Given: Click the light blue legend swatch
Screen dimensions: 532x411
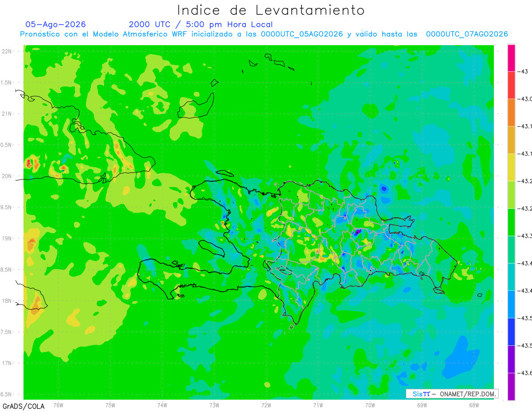Looking at the screenshot, I should [511, 304].
